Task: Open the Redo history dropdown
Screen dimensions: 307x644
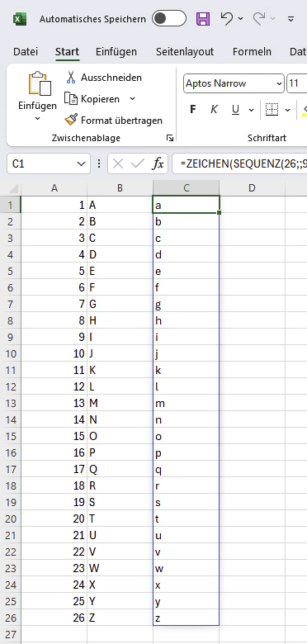Action: (x=273, y=19)
